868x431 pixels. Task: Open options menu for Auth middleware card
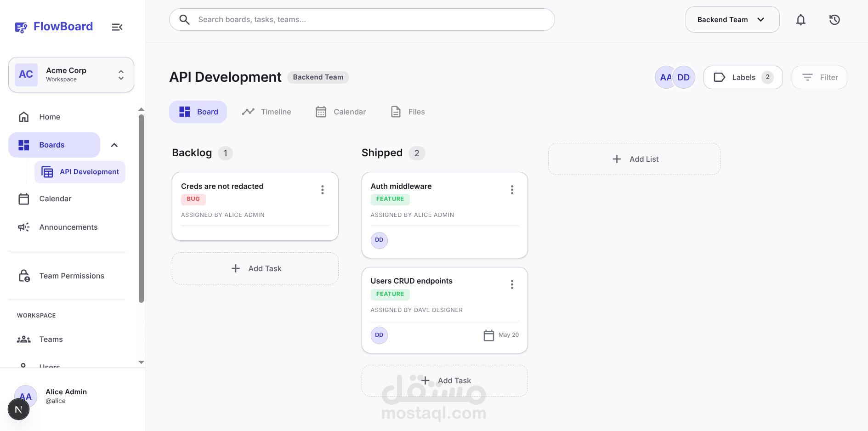(x=512, y=190)
